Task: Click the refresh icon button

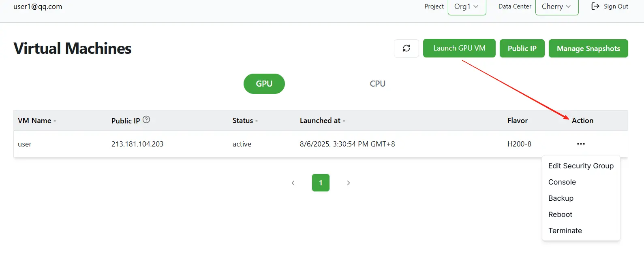Action: [406, 49]
